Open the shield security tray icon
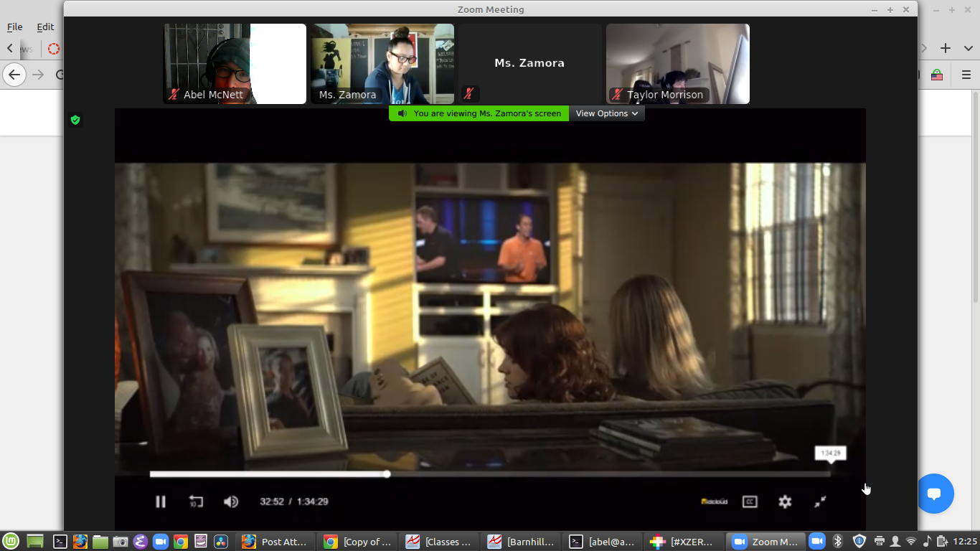The height and width of the screenshot is (551, 980). [x=859, y=542]
